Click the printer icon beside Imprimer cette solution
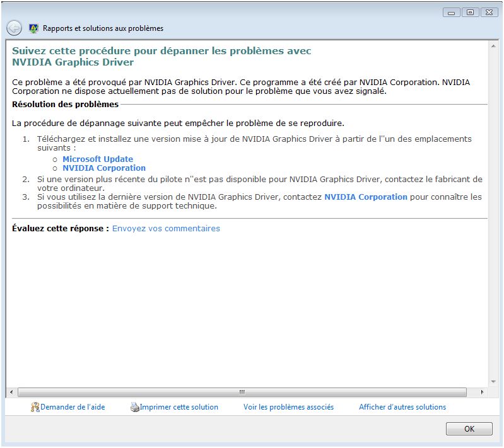The image size is (504, 448). 135,407
